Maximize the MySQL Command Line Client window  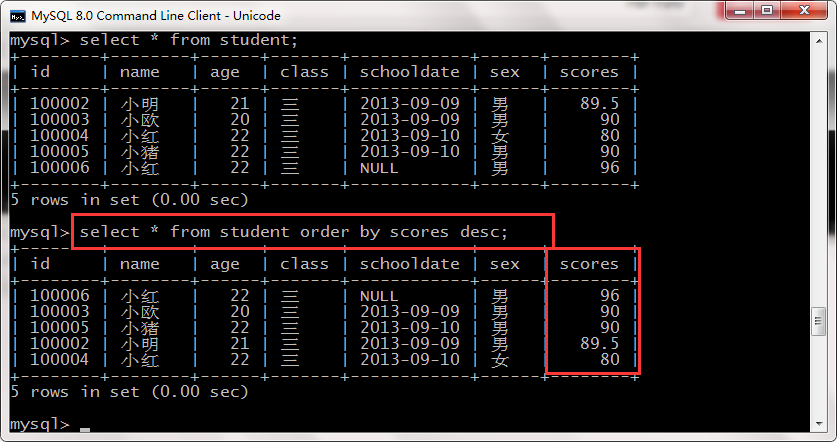click(767, 11)
